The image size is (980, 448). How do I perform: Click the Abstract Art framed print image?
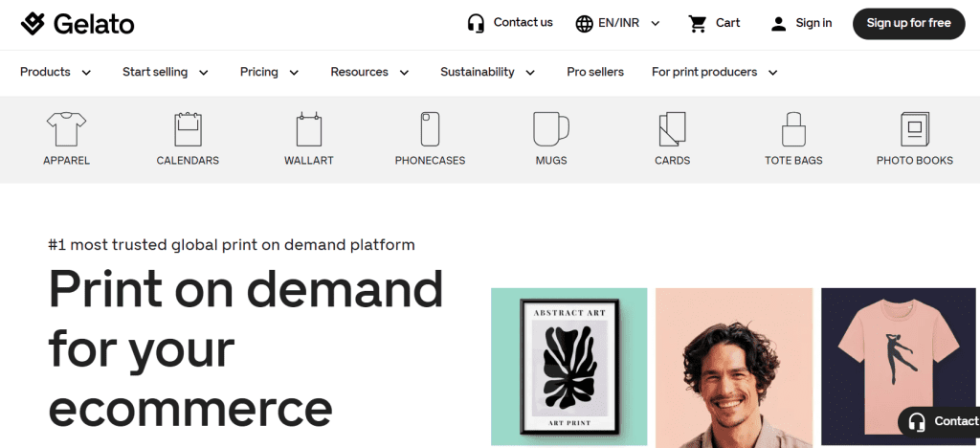click(568, 368)
